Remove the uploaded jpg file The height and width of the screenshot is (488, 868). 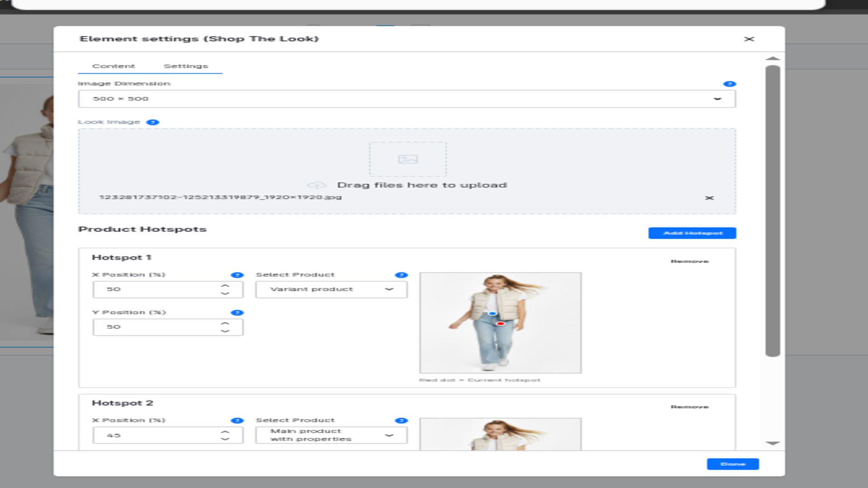[709, 198]
